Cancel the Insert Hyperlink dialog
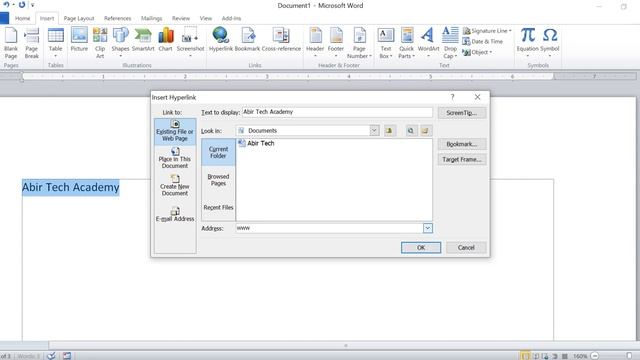The height and width of the screenshot is (360, 640). pyautogui.click(x=466, y=247)
